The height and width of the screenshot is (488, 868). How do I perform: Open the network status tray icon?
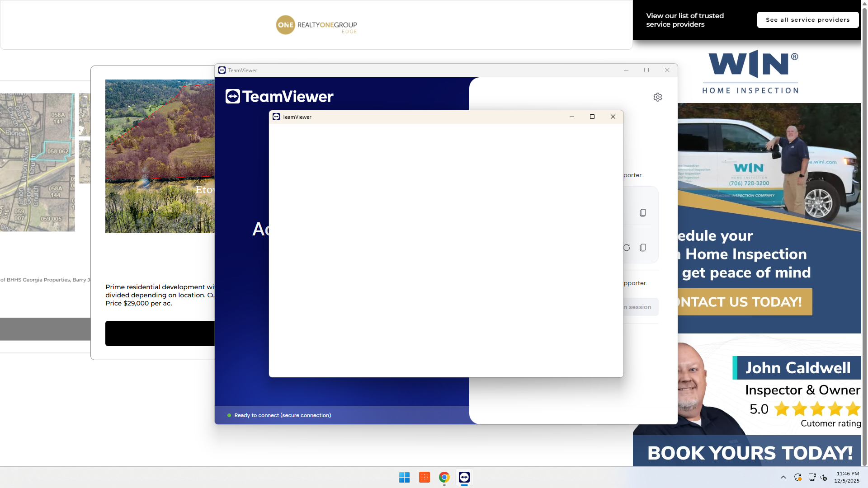811,477
